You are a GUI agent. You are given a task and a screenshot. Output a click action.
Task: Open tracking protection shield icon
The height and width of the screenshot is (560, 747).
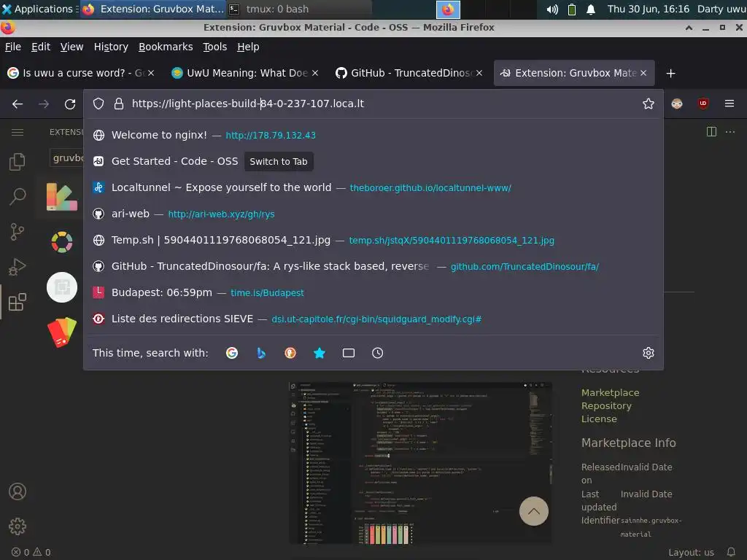pyautogui.click(x=98, y=104)
